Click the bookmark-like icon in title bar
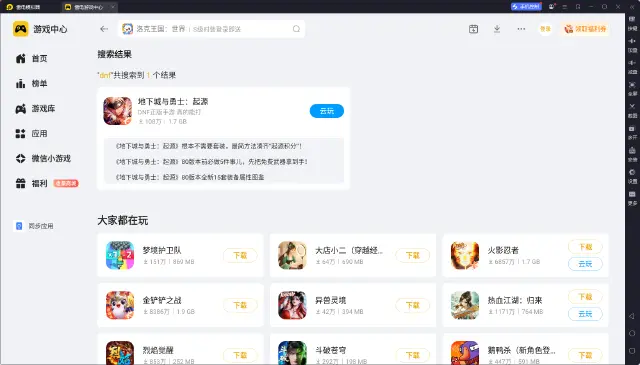The width and height of the screenshot is (640, 365). (x=578, y=7)
